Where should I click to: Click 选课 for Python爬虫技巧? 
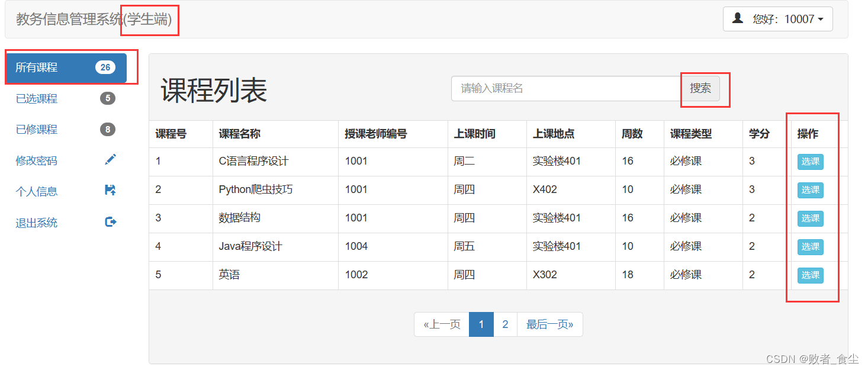point(810,190)
